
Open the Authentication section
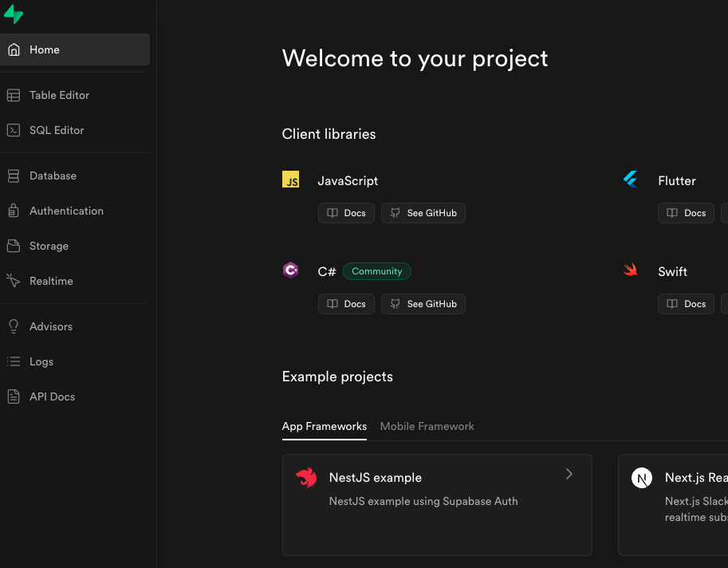[66, 211]
